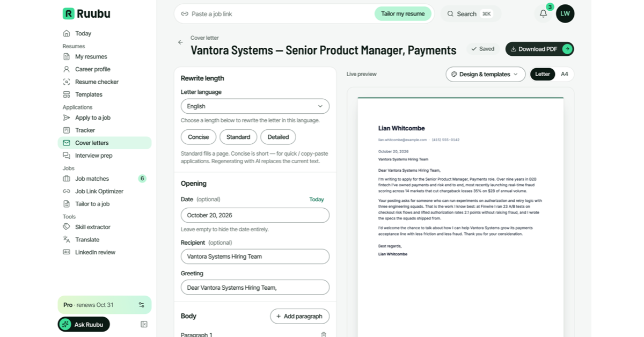This screenshot has height=337, width=644.
Task: Open the LW account avatar
Action: point(565,14)
